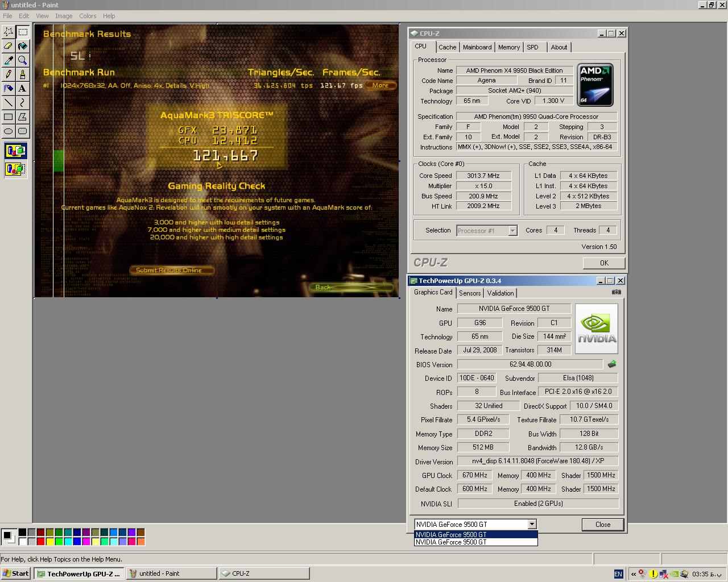Pick the Polygon shape tool
The image size is (728, 582).
pyautogui.click(x=22, y=117)
